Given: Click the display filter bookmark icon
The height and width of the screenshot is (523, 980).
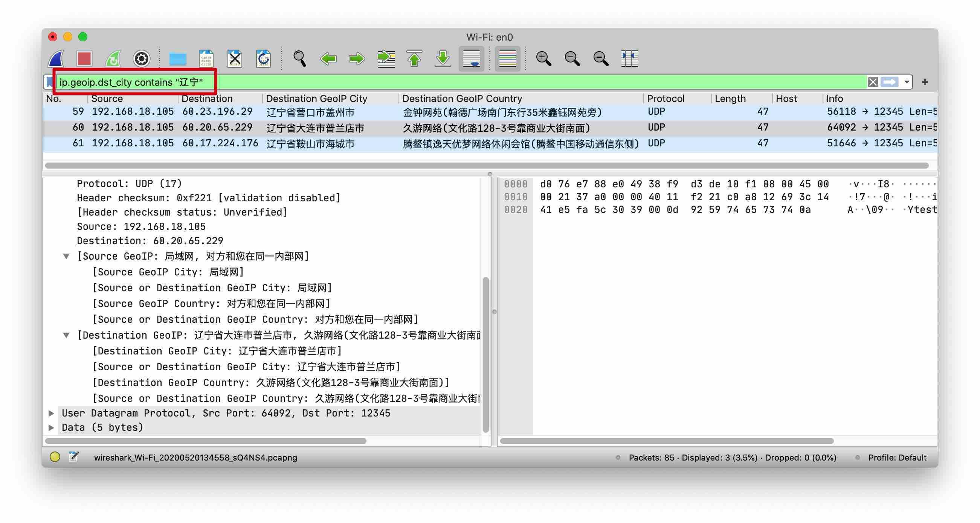Looking at the screenshot, I should pos(49,82).
